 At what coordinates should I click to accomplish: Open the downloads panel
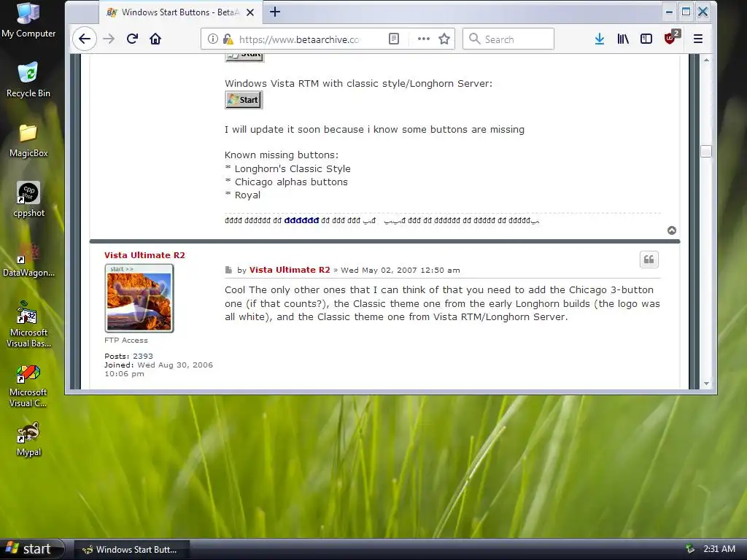[x=600, y=39]
